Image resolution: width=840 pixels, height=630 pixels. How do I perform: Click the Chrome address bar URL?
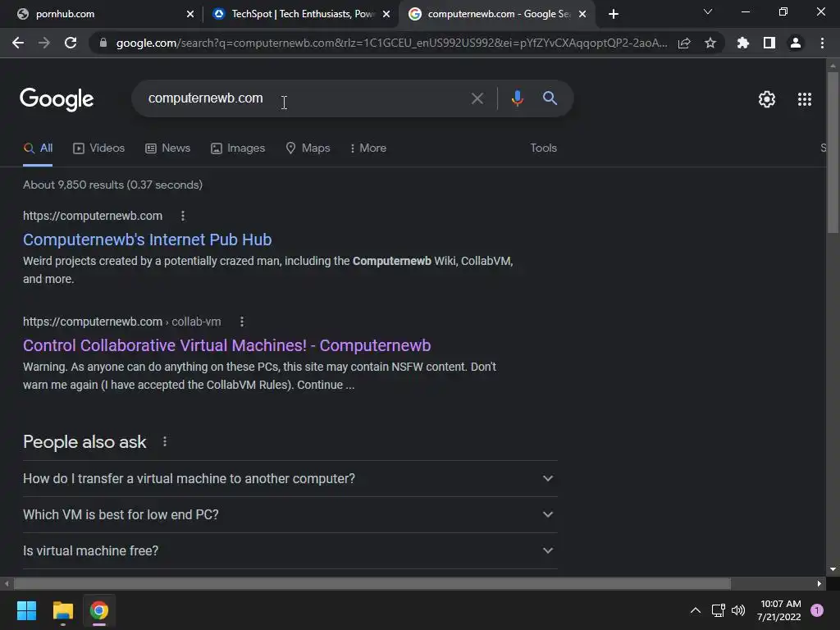point(391,43)
